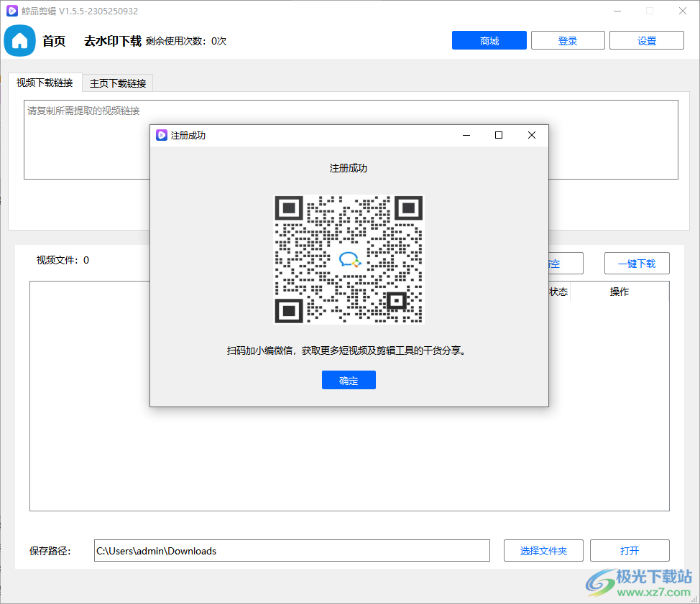Click the 去水印下载 heading
Screen dimensions: 700x604
(x=113, y=41)
